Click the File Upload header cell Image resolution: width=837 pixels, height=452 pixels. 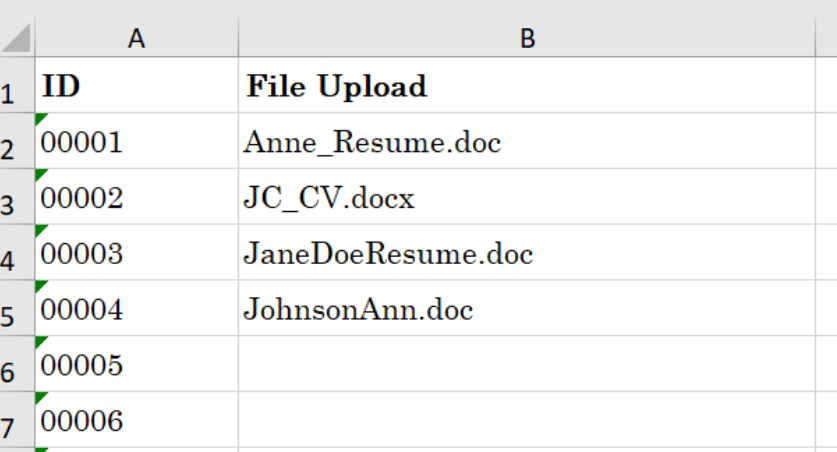527,85
